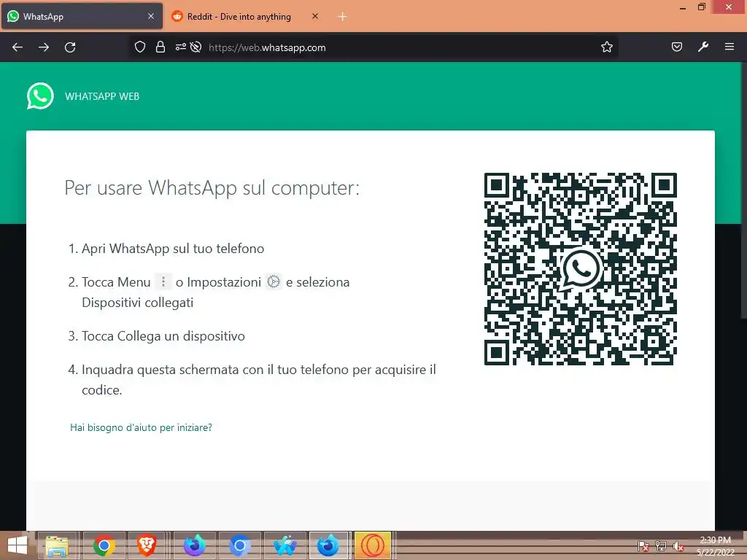Open Firefox Nightly from taskbar
This screenshot has width=747, height=560.
click(x=194, y=545)
